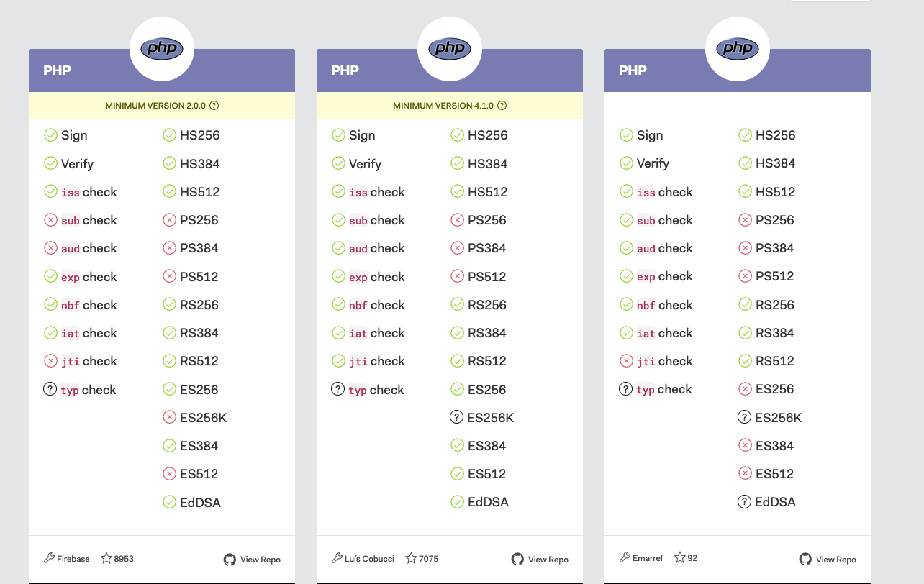
Task: Open View Repo link in Firebase card
Action: (x=252, y=559)
